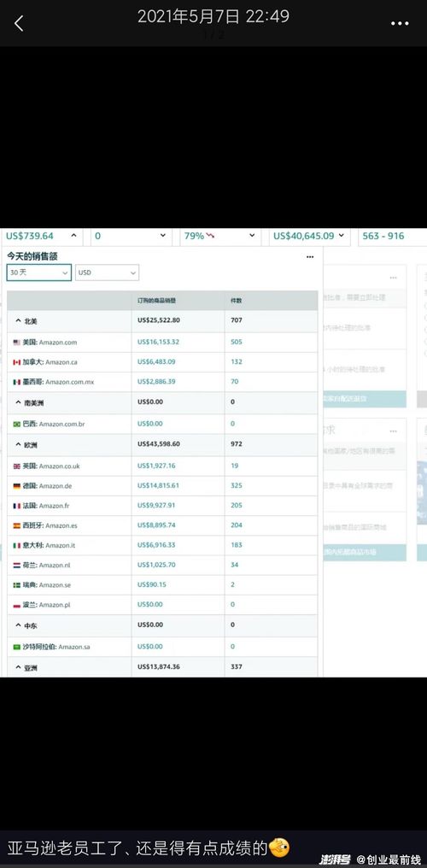Collapse the 北美 region group
The image size is (427, 868).
[x=18, y=321]
